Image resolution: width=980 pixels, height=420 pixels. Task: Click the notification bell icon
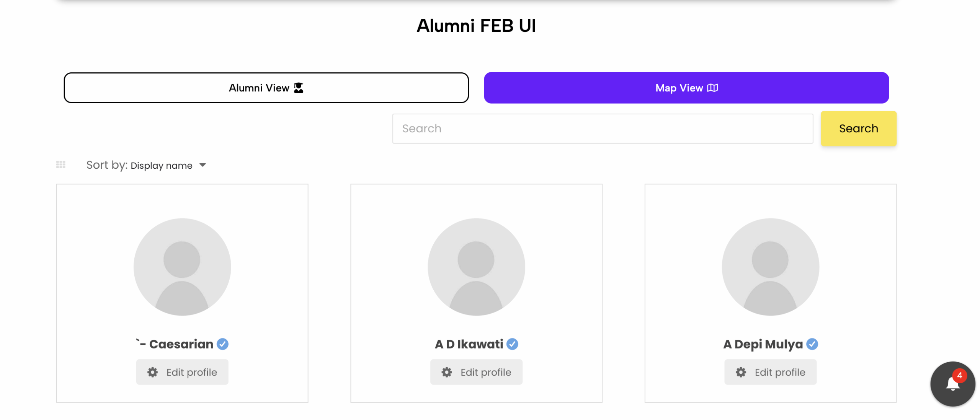952,384
